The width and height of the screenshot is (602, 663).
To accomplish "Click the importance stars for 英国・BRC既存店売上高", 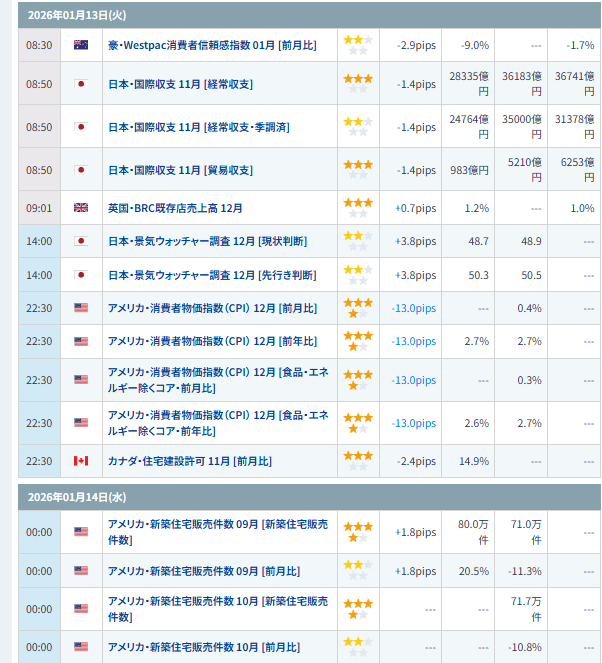I will 357,208.
